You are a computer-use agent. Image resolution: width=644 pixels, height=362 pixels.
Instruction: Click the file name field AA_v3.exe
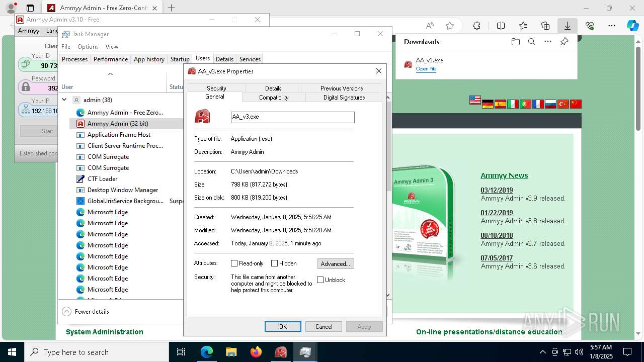point(292,117)
